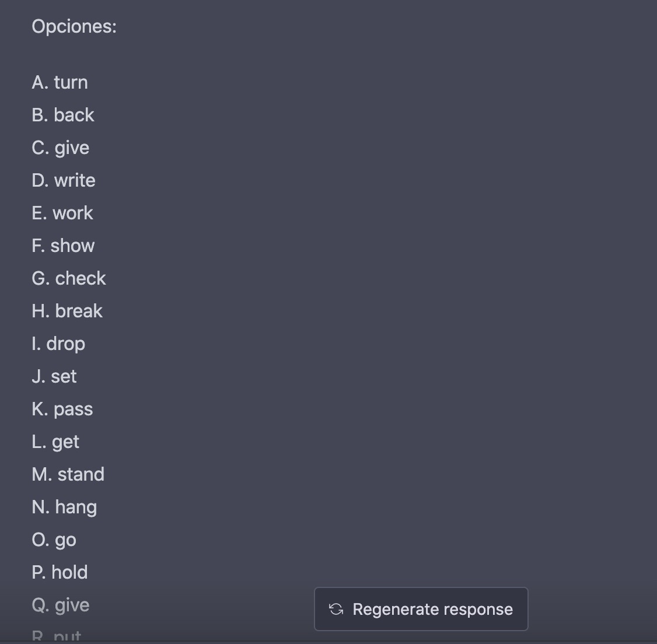Click option 'O. go'

pyautogui.click(x=54, y=540)
